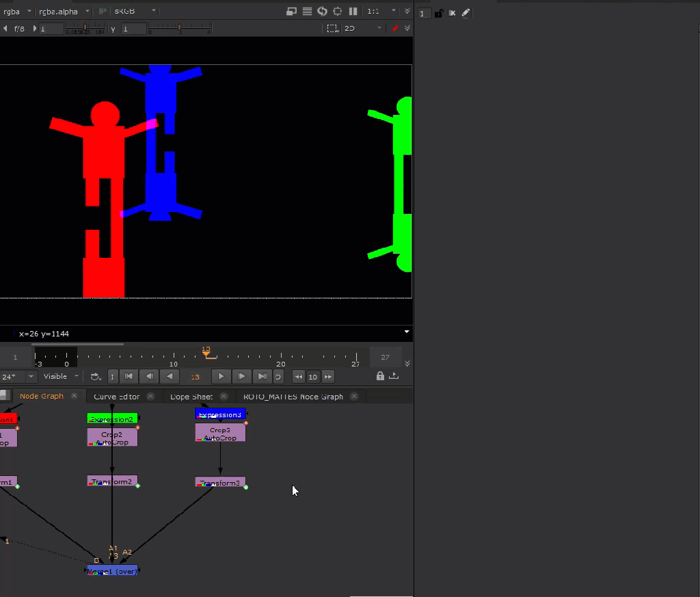The height and width of the screenshot is (597, 700).
Task: Switch to the Curve Editor tab
Action: (x=116, y=397)
